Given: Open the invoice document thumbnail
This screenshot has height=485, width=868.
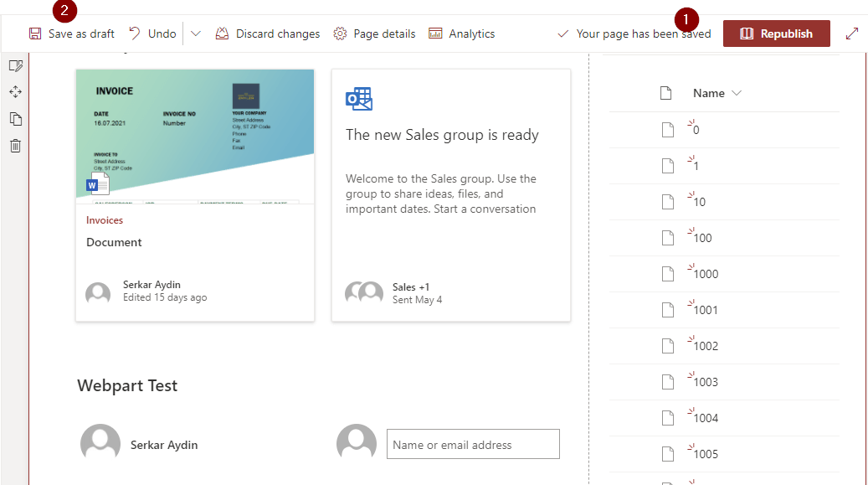Looking at the screenshot, I should tap(195, 136).
